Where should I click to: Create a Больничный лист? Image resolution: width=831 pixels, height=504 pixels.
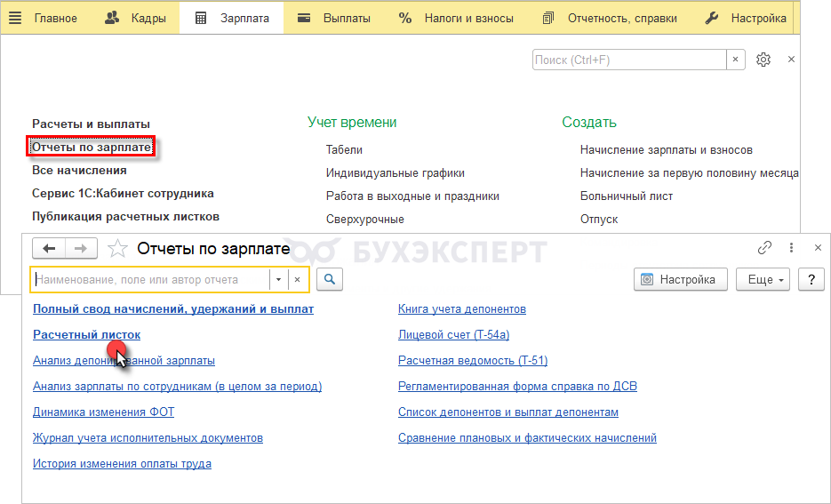[x=627, y=196]
